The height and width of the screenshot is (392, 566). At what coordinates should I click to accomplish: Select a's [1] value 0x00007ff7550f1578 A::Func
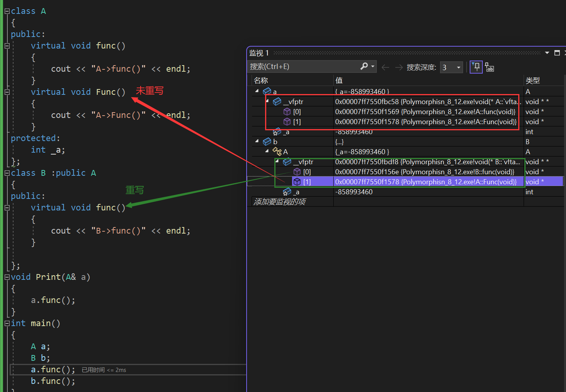426,121
